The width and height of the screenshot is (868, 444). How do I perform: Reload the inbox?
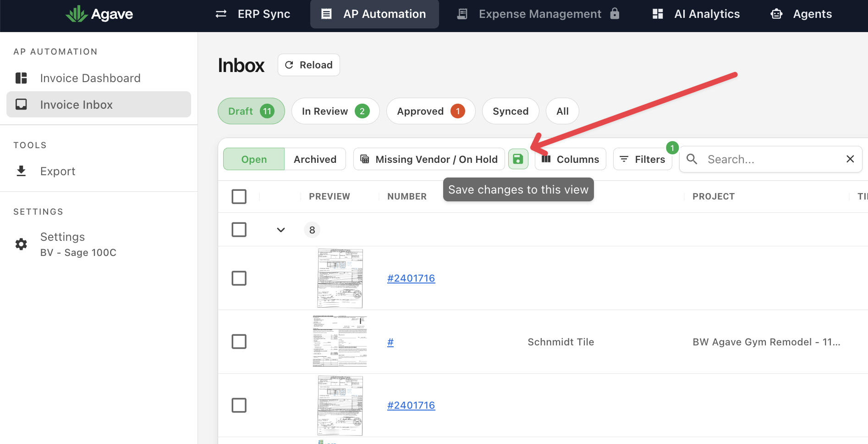tap(308, 65)
